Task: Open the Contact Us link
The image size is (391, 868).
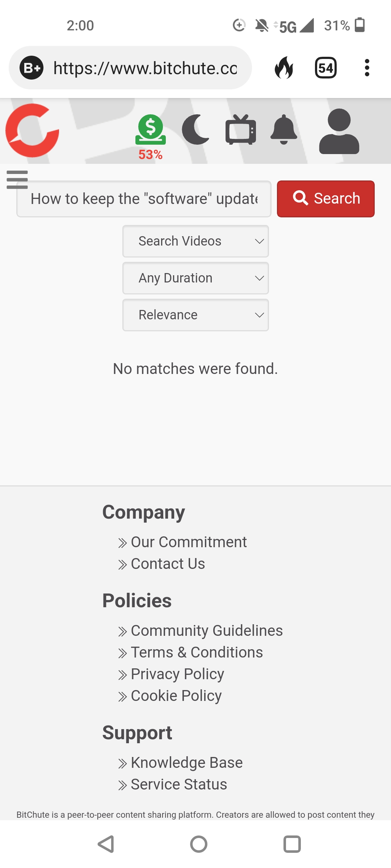Action: 168,564
